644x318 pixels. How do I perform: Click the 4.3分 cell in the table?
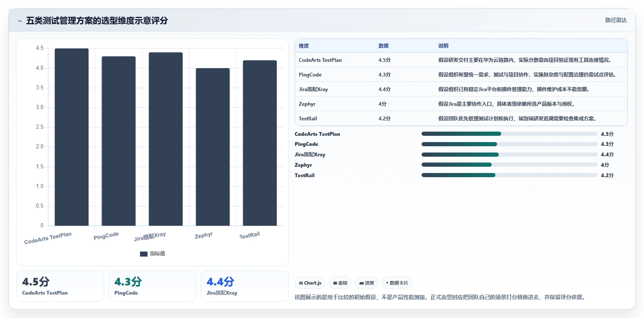pyautogui.click(x=384, y=75)
